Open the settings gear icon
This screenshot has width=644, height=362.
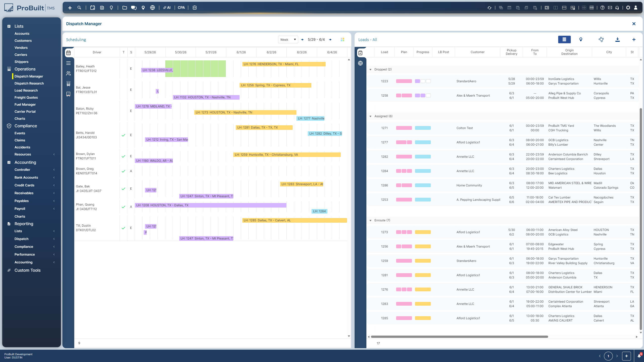click(628, 8)
